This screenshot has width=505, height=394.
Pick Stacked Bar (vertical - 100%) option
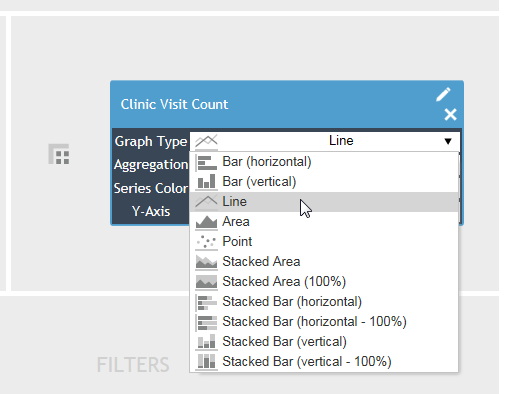pos(324,362)
